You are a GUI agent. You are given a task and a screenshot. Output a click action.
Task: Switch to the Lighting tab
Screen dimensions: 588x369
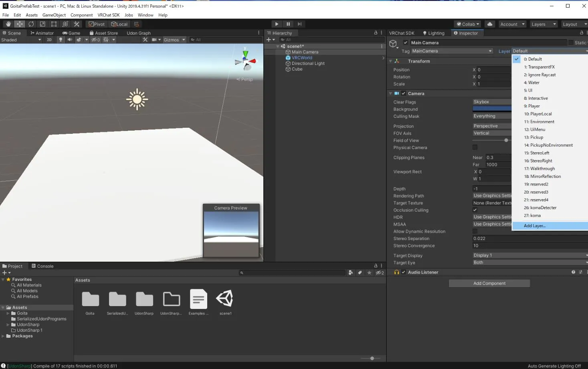point(433,33)
